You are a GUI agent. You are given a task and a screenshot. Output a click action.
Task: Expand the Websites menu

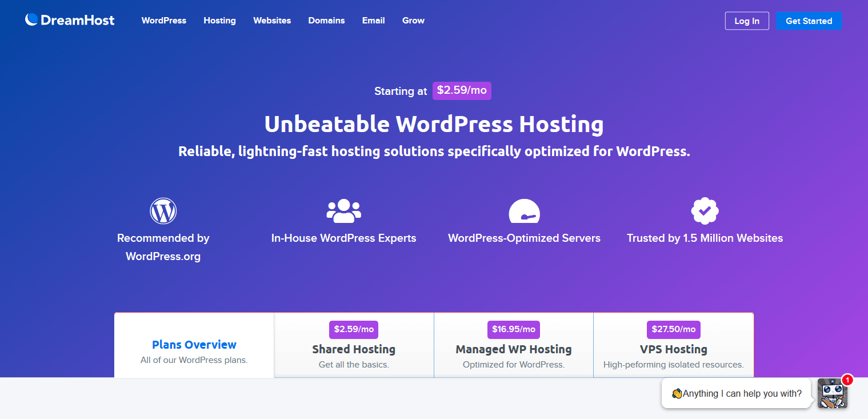point(272,21)
